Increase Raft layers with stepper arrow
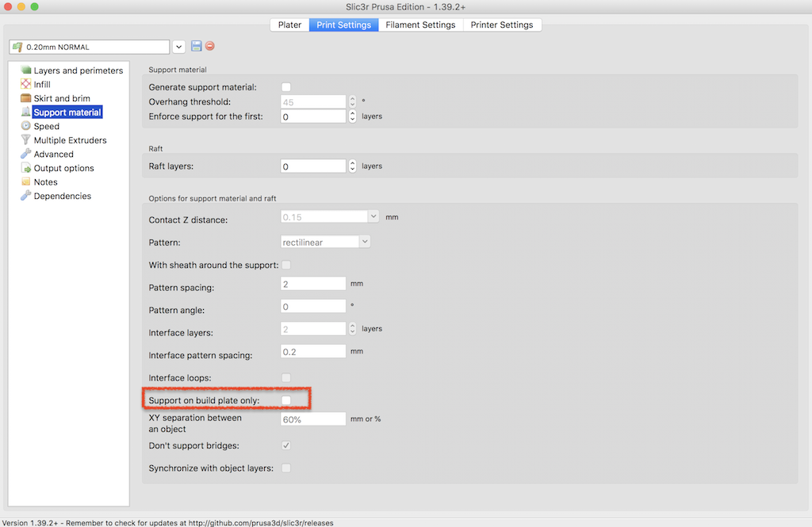Image resolution: width=812 pixels, height=527 pixels. (353, 163)
